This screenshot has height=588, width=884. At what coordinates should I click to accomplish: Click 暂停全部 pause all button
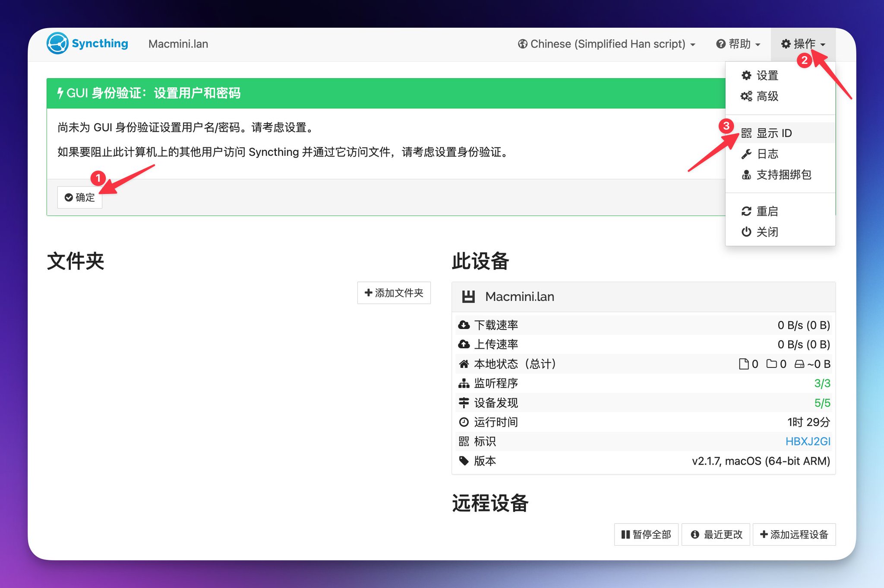[646, 534]
